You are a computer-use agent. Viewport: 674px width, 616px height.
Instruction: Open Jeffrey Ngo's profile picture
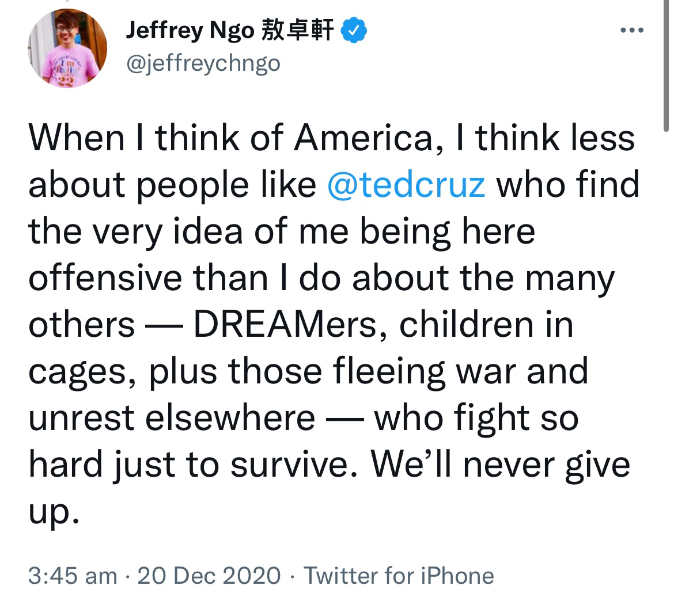[67, 48]
